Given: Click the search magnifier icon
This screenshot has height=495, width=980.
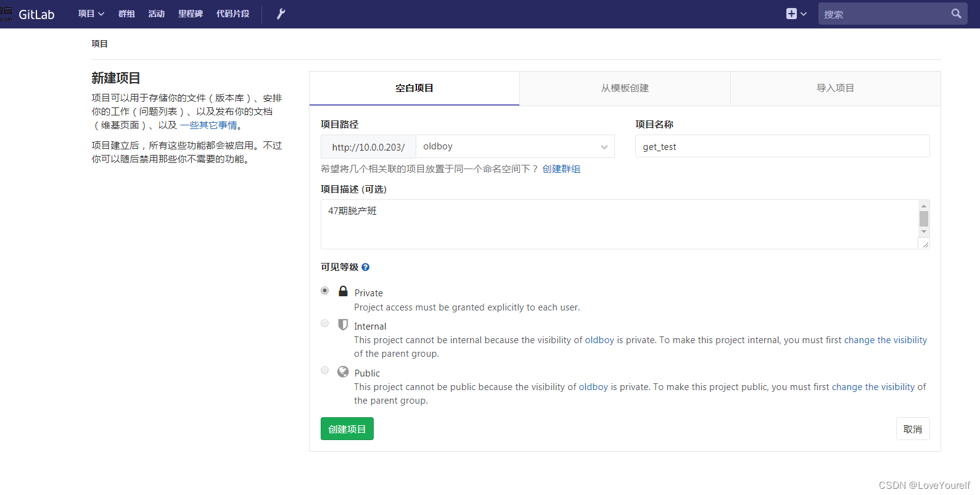Looking at the screenshot, I should [x=956, y=14].
